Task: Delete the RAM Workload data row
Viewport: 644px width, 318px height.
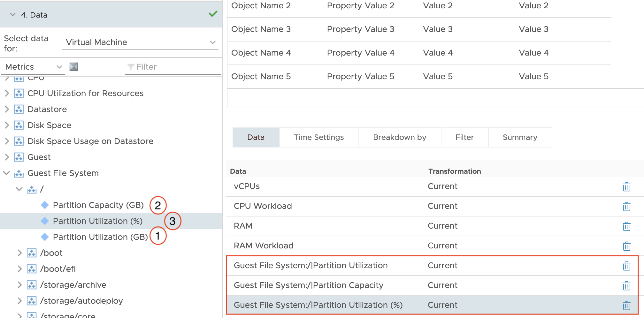Action: (x=626, y=246)
